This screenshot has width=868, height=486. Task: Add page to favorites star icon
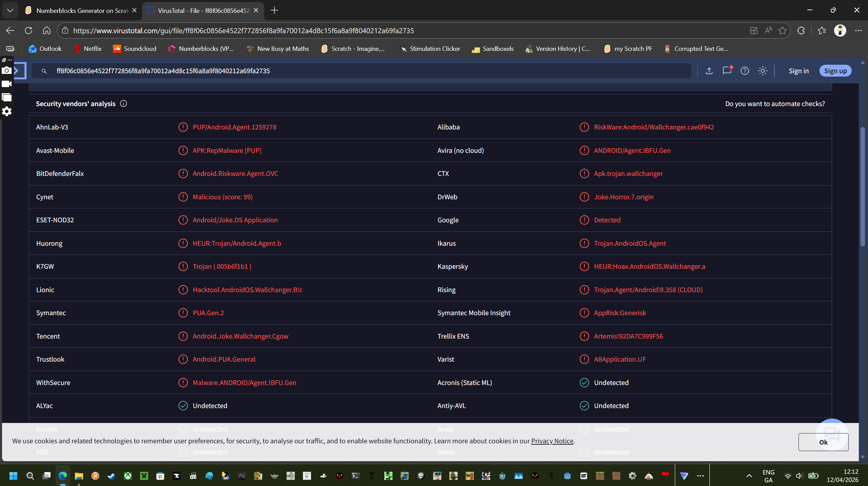click(x=783, y=31)
